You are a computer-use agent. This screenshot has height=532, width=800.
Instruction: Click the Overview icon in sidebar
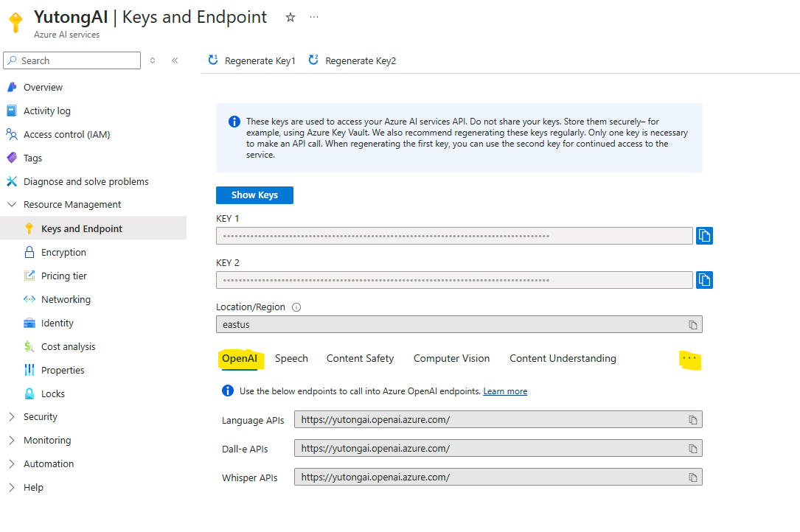click(12, 87)
